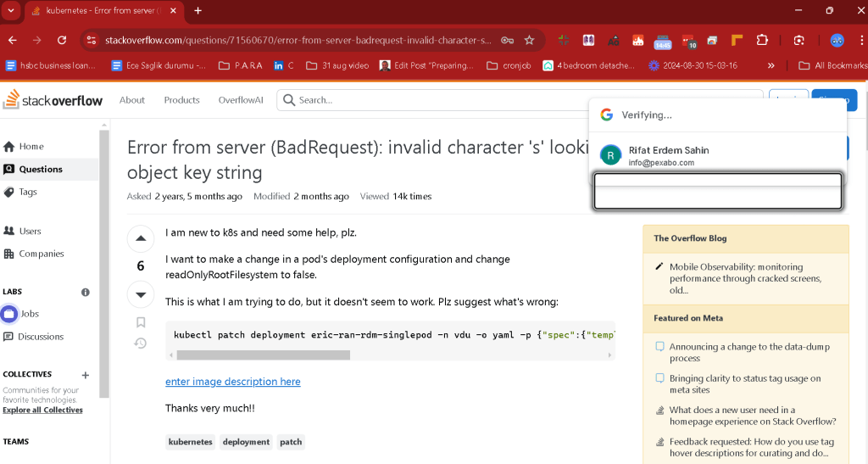The height and width of the screenshot is (464, 868).
Task: Click the password key icon in address bar
Action: pos(507,41)
